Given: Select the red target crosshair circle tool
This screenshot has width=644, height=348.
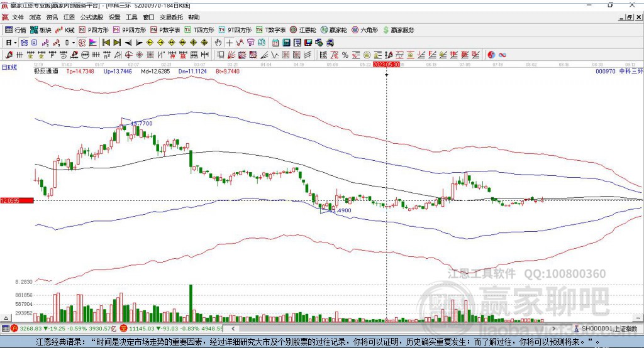Looking at the screenshot, I should tap(128, 55).
